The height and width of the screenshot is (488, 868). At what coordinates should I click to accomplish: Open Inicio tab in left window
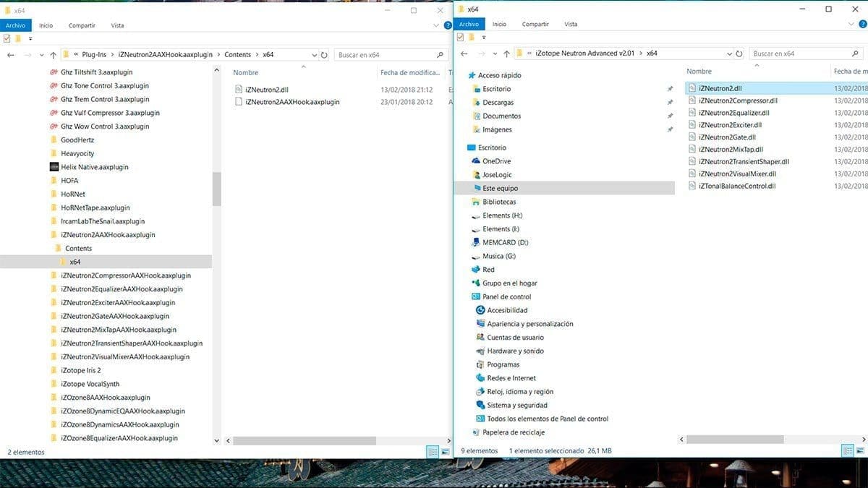click(46, 25)
